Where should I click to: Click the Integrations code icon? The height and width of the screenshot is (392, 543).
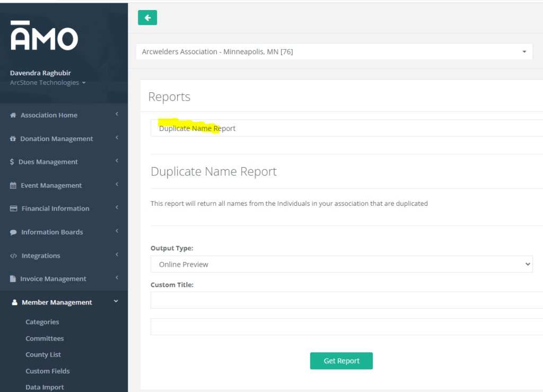click(x=14, y=256)
